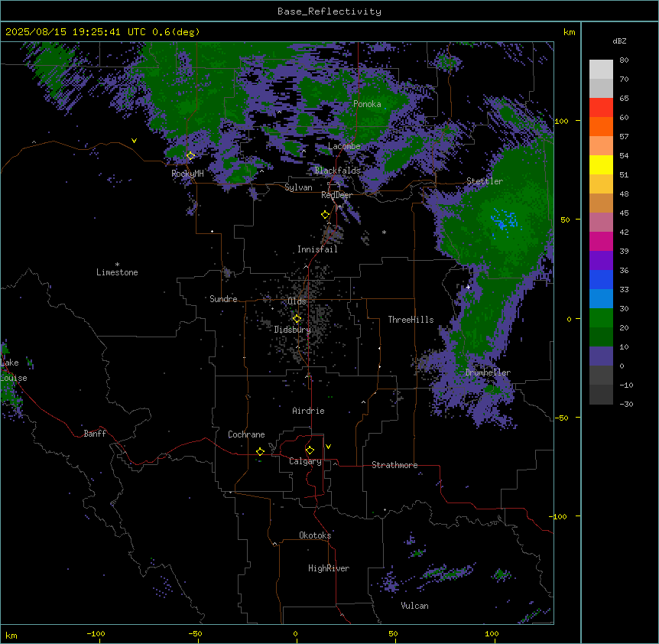Viewport: 659px width, 644px height.
Task: Click the Base_Reflectivity title
Action: point(329,11)
